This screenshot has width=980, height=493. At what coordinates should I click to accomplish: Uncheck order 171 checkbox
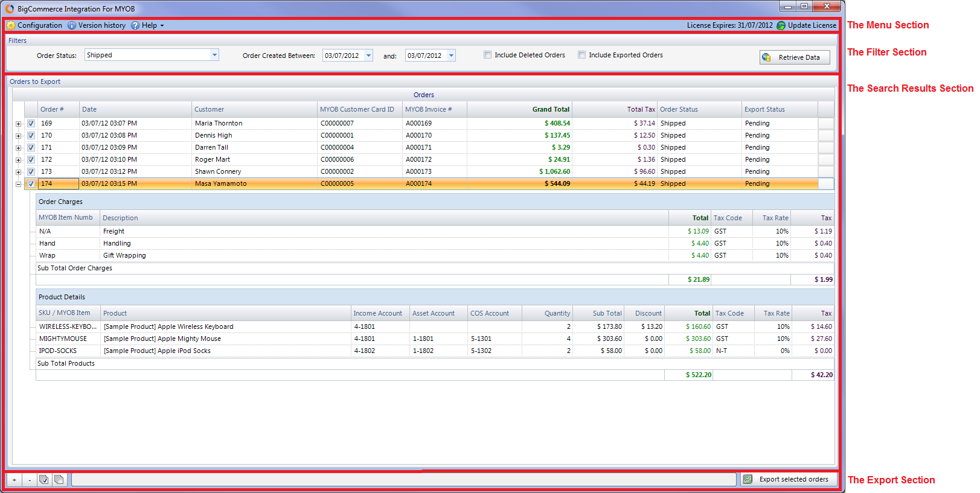click(31, 147)
